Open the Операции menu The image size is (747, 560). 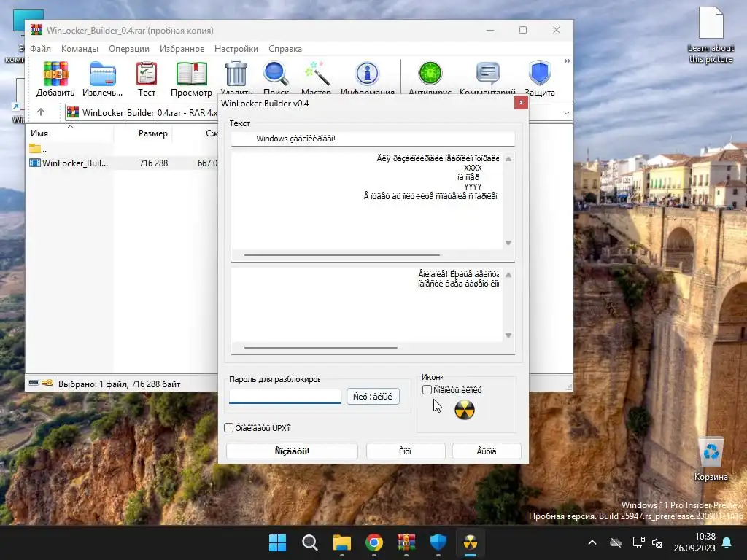click(129, 49)
